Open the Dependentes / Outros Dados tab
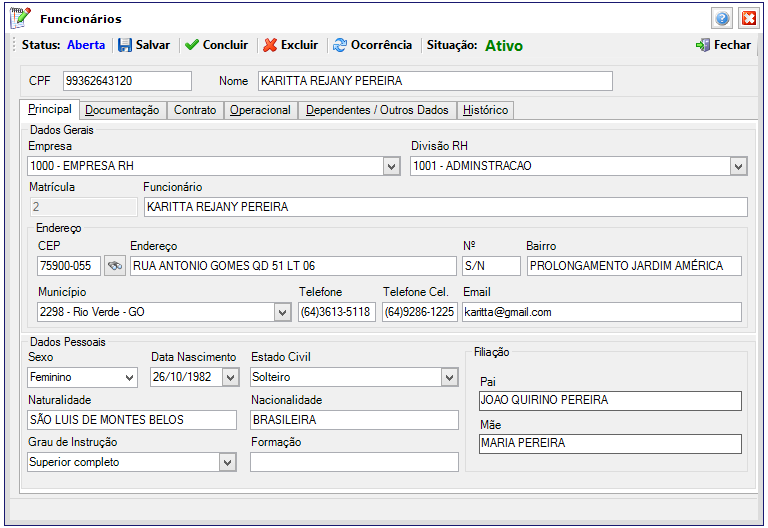768x528 pixels. click(x=377, y=110)
